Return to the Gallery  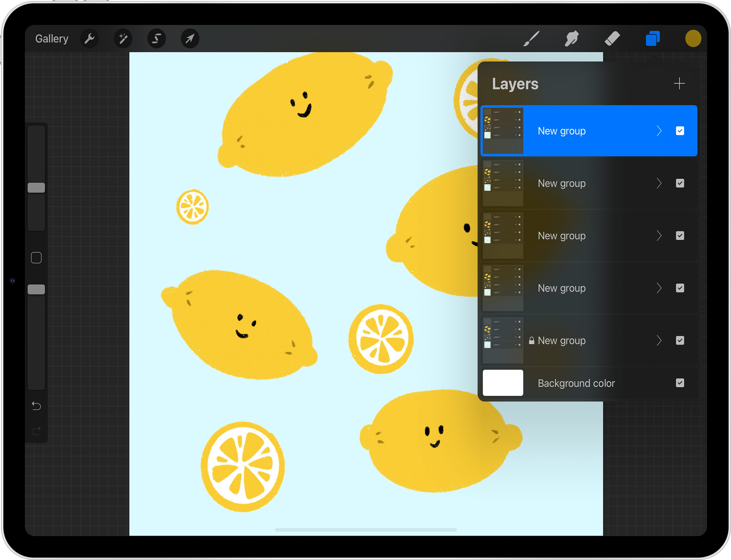pos(52,39)
